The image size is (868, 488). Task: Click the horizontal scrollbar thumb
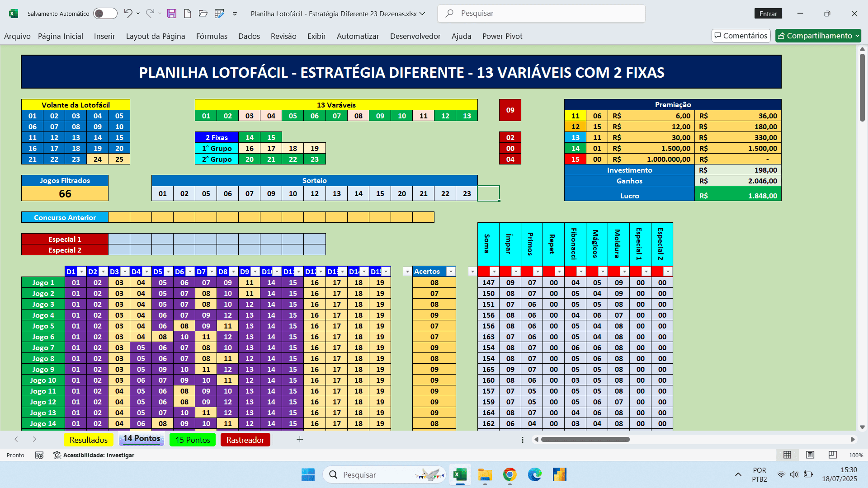tap(585, 439)
